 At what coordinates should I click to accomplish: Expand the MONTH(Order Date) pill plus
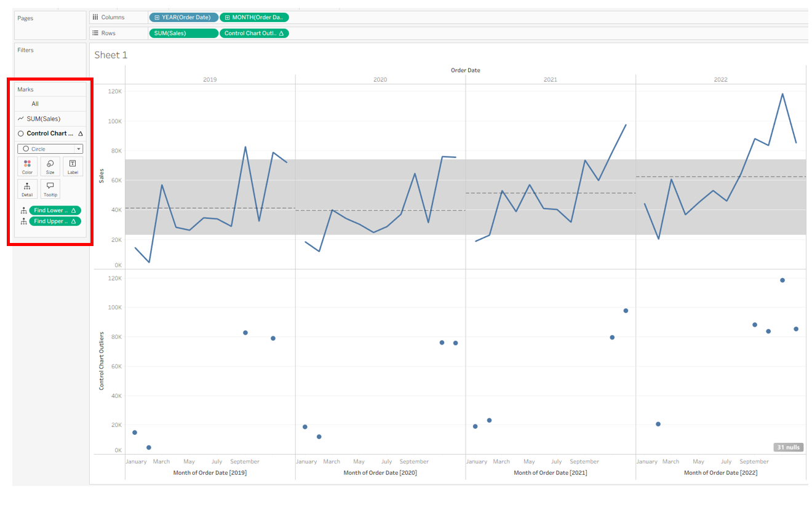click(227, 17)
